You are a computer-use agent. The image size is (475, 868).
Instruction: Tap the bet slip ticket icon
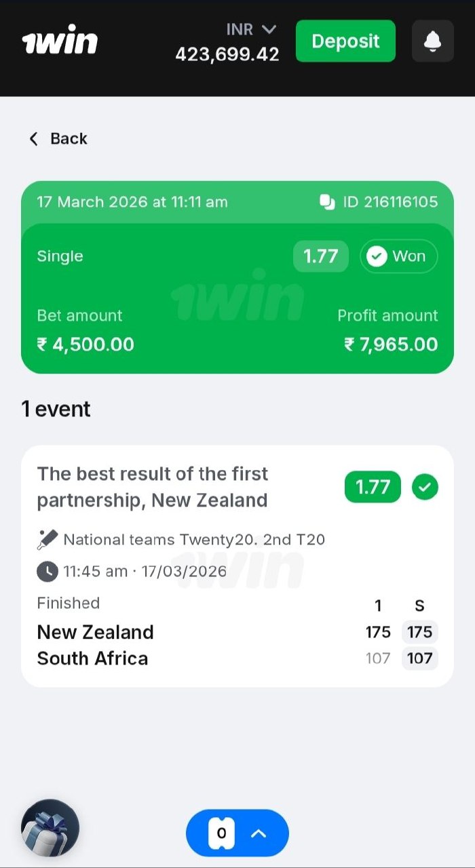(221, 833)
